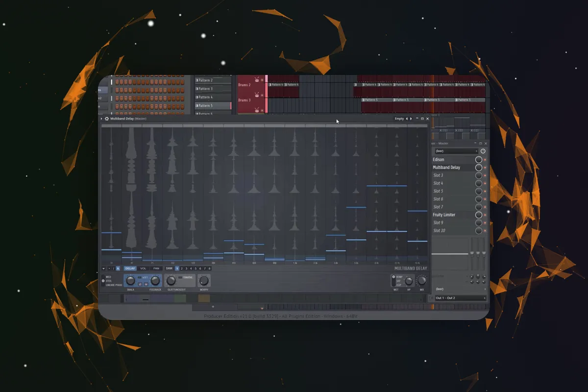Screen dimensions: 588x392
Task: Click the HP knob
Action: 409,281
